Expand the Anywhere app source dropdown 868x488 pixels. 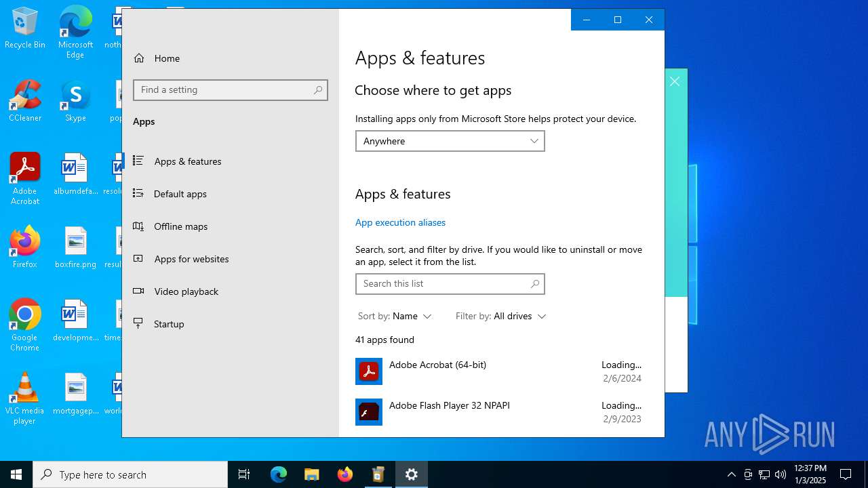[450, 141]
